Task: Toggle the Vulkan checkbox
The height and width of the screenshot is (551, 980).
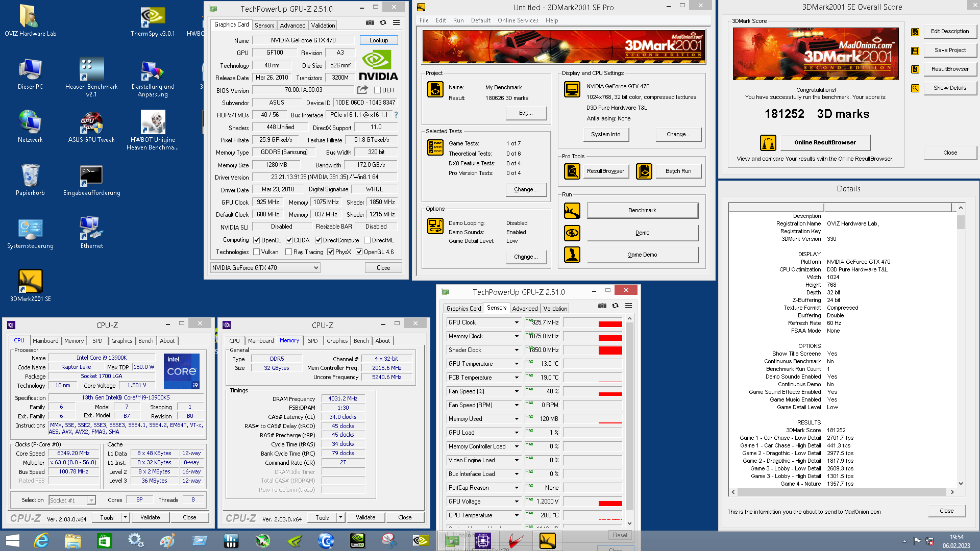Action: (257, 252)
